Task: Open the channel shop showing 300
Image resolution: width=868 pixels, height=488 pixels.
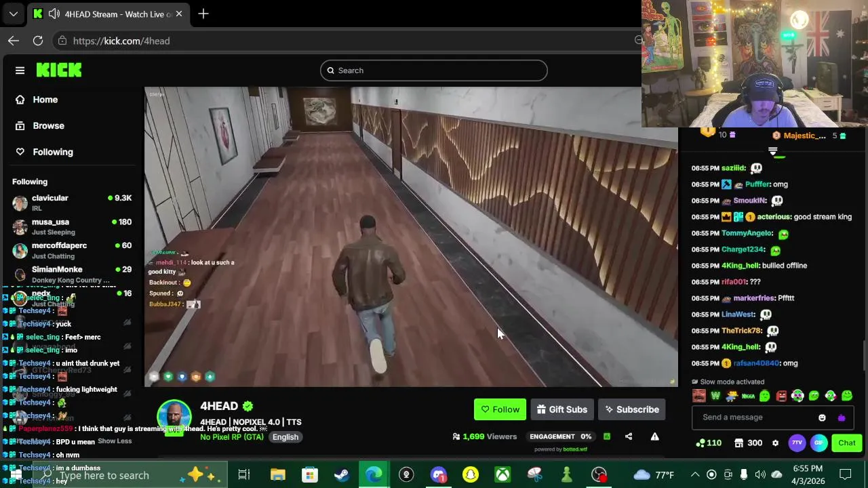Action: click(x=748, y=443)
